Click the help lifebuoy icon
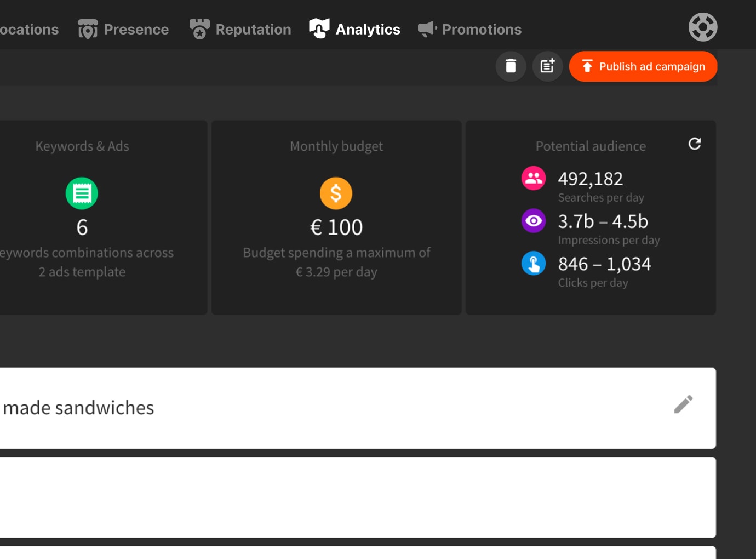 point(703,27)
